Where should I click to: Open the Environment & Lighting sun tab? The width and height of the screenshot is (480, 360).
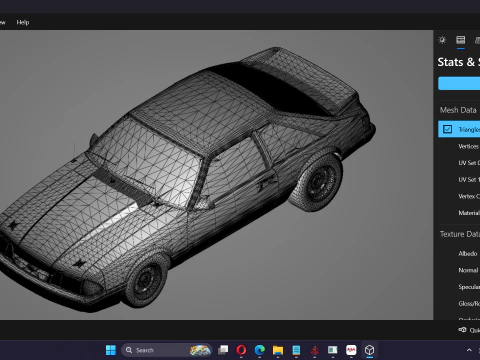coord(442,40)
